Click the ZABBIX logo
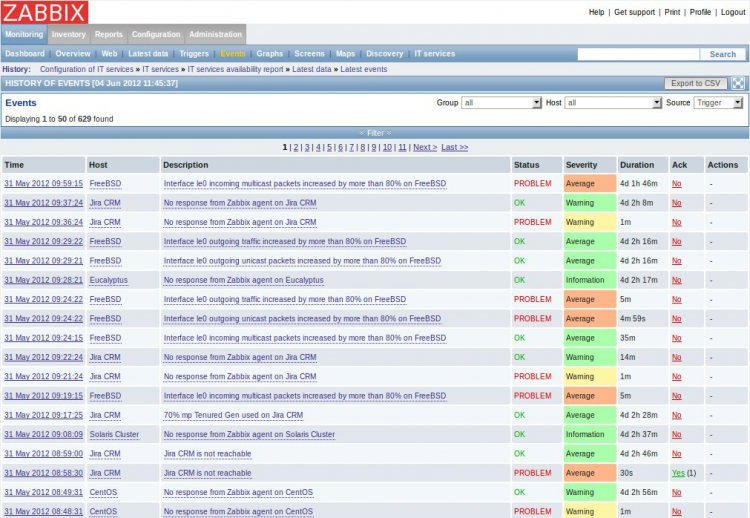The width and height of the screenshot is (750, 518). click(45, 13)
